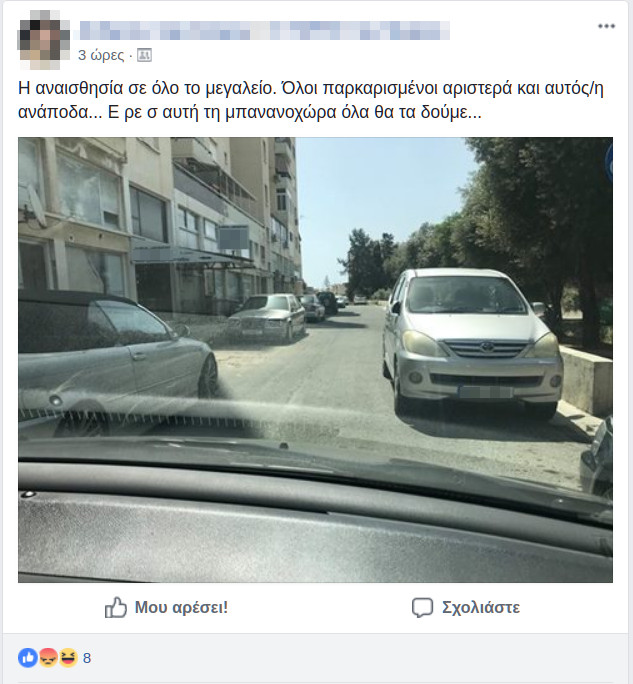
Task: Open the street parking photo
Action: pyautogui.click(x=315, y=359)
